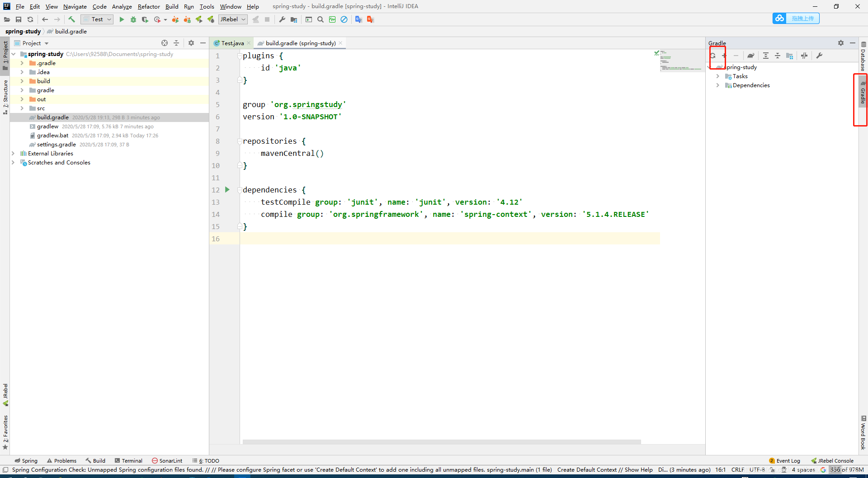This screenshot has height=478, width=868.
Task: Expand all in Gradle panel
Action: tap(766, 56)
